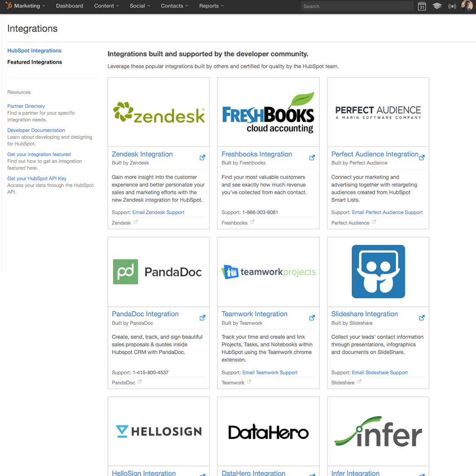
Task: Open Perfect Audience Integration title link
Action: click(x=375, y=154)
